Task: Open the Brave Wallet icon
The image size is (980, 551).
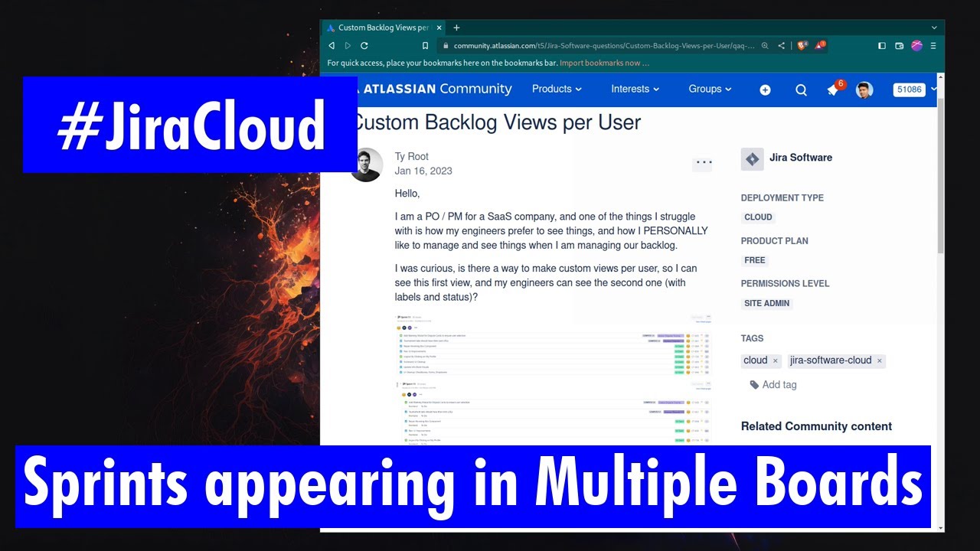Action: pos(900,46)
